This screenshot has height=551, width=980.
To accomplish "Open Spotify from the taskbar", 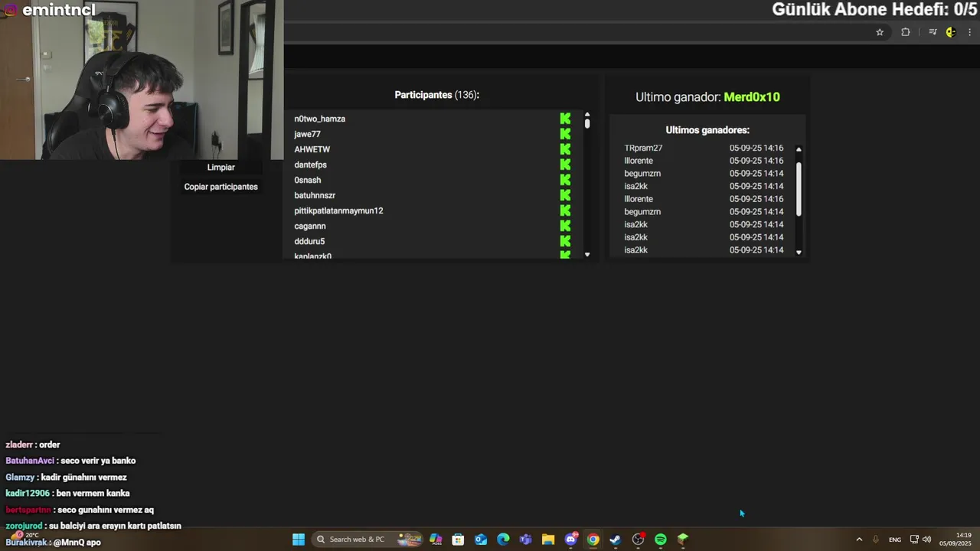I will [x=661, y=540].
